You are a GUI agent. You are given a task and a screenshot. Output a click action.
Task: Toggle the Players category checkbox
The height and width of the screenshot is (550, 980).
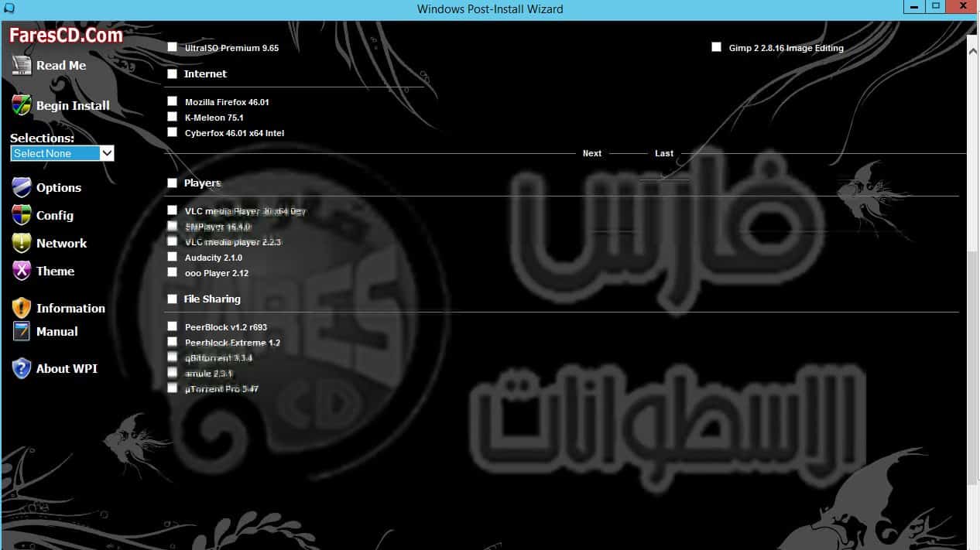172,183
